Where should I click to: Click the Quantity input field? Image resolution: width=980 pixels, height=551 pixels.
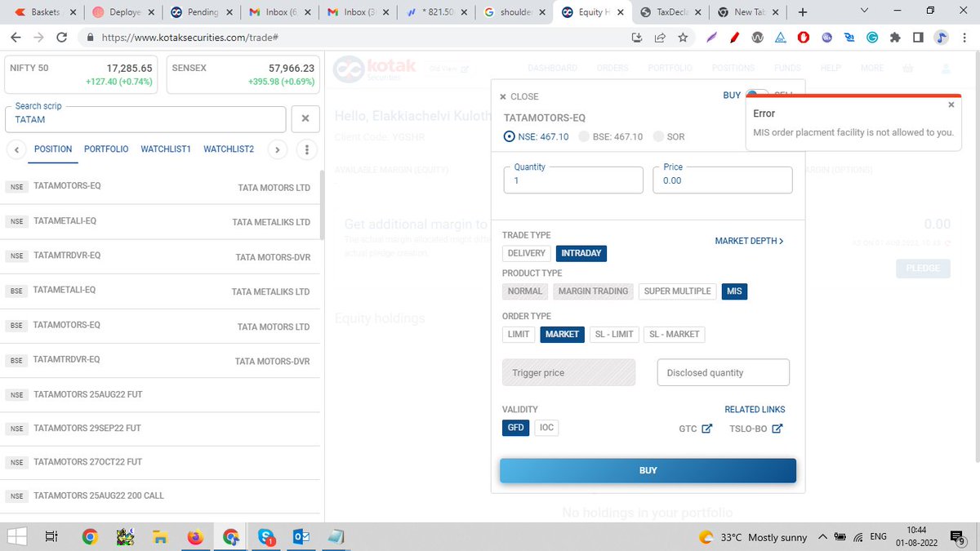[x=573, y=180]
